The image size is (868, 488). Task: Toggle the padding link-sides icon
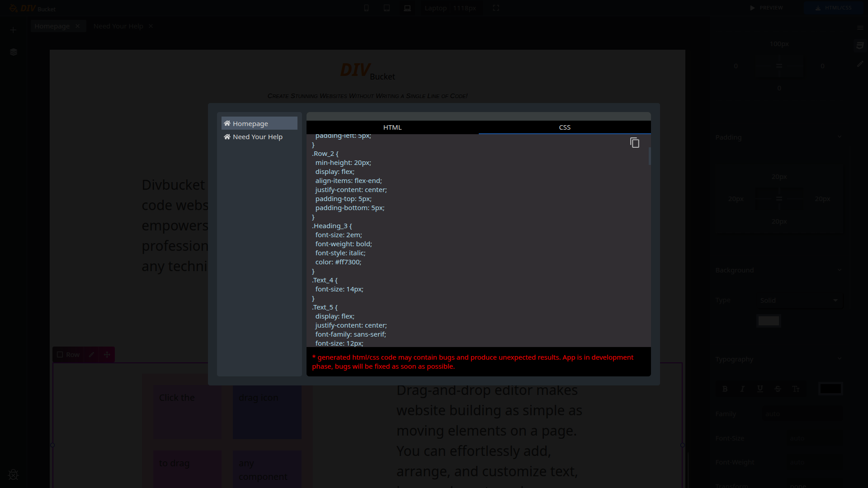click(779, 199)
